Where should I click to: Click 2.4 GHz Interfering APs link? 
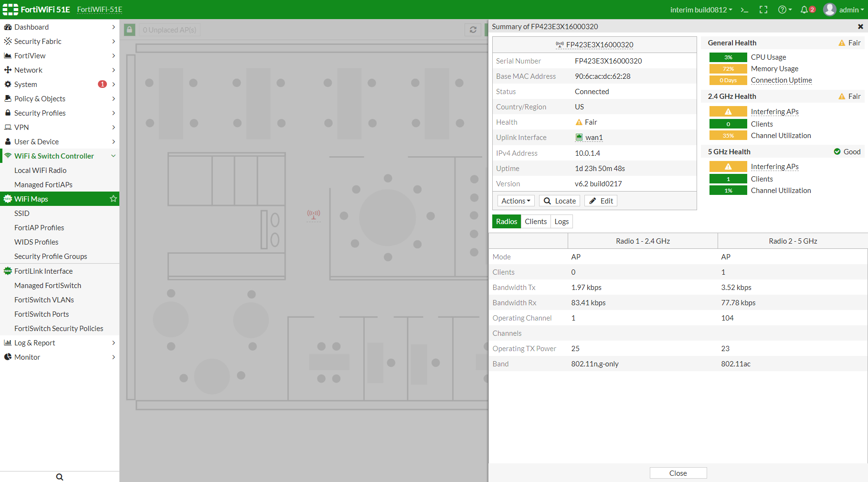(774, 112)
